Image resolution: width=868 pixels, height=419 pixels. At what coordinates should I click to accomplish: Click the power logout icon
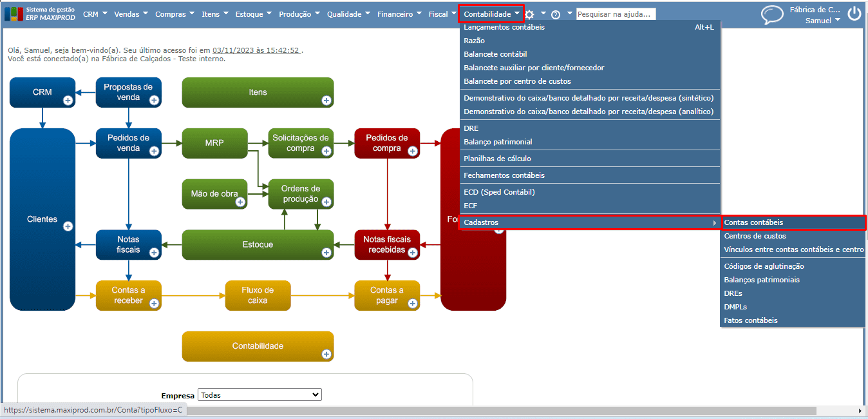pos(854,14)
